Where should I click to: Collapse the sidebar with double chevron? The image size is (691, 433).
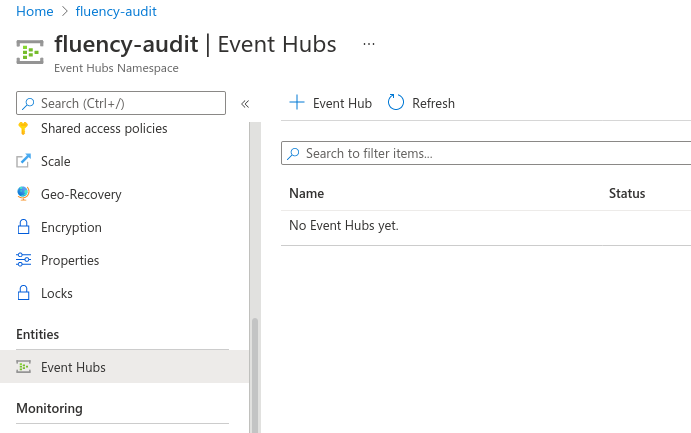(x=245, y=104)
